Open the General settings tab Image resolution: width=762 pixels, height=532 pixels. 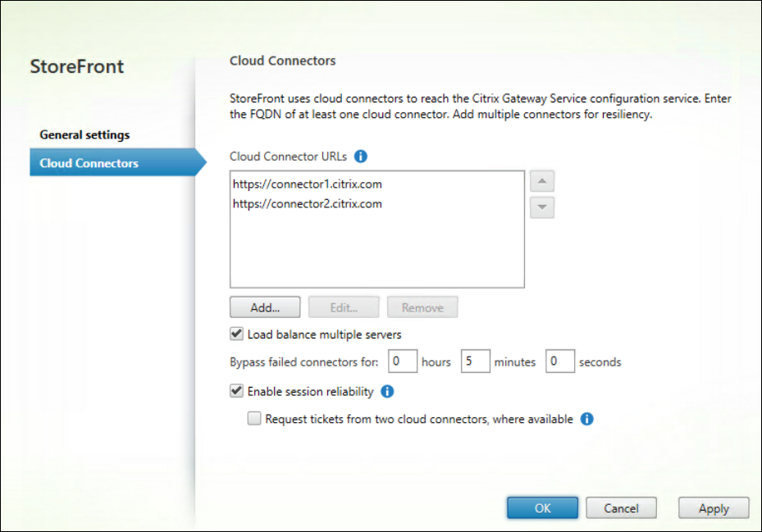[x=84, y=135]
